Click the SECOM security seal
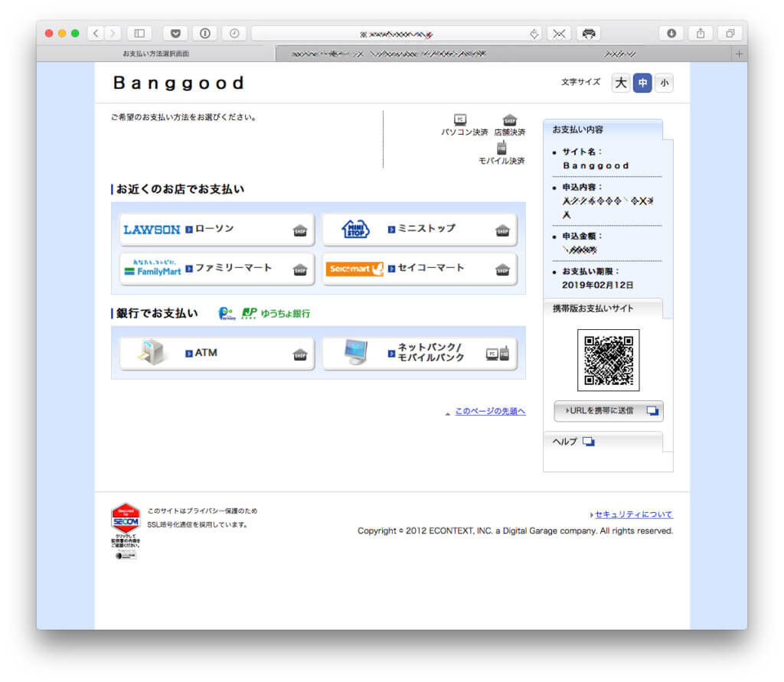Screen dimensions: 784x682 126,518
